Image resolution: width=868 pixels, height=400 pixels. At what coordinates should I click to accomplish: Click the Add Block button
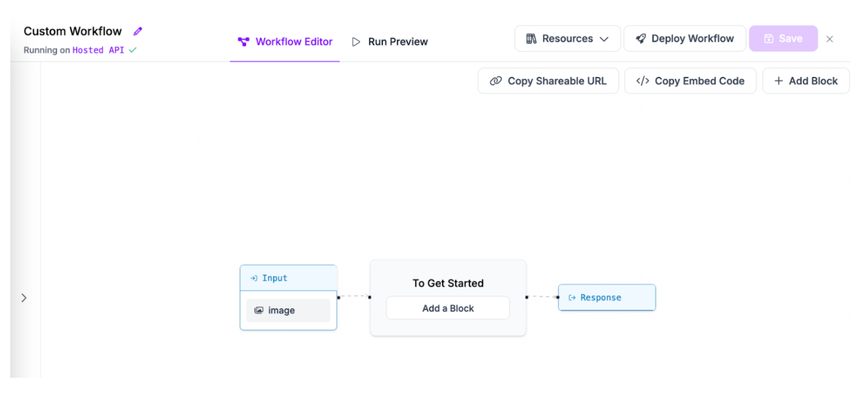806,81
